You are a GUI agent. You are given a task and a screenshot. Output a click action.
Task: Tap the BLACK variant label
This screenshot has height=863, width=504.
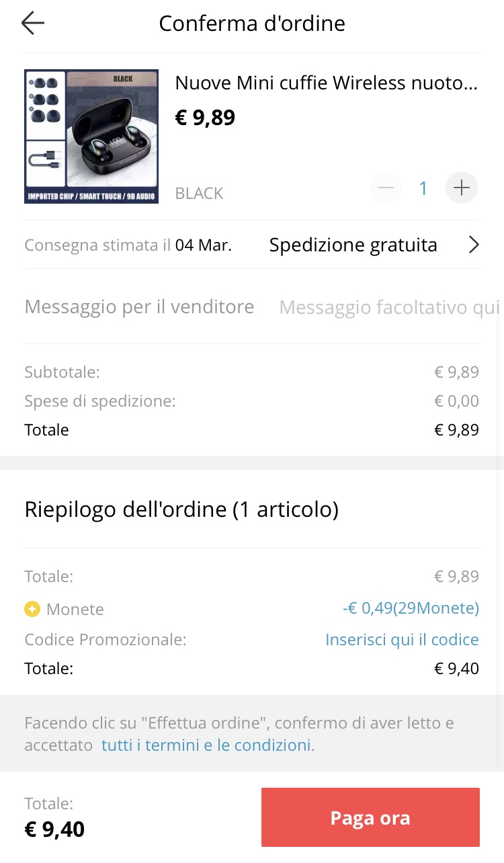[199, 194]
